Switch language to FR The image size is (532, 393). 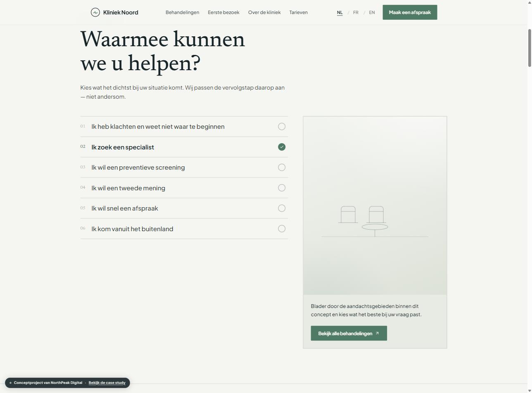[356, 12]
